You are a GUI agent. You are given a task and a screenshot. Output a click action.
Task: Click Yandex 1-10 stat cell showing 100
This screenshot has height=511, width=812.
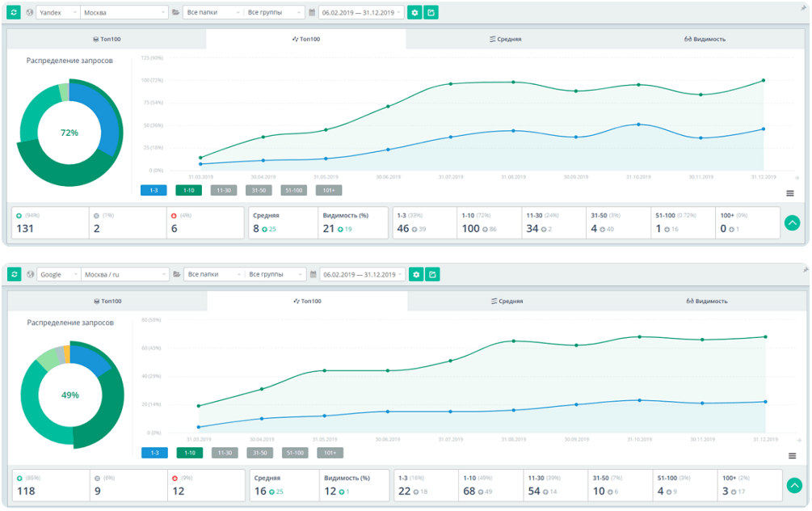click(490, 223)
